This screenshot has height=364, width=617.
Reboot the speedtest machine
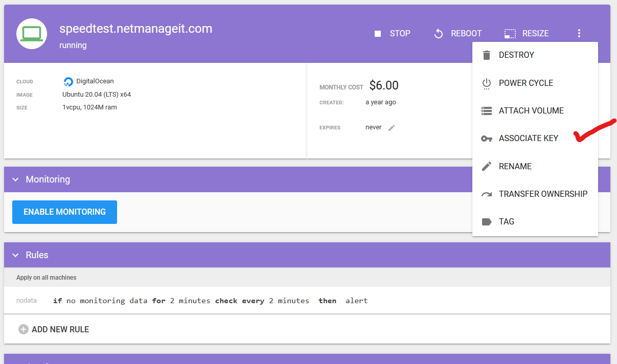pyautogui.click(x=458, y=34)
